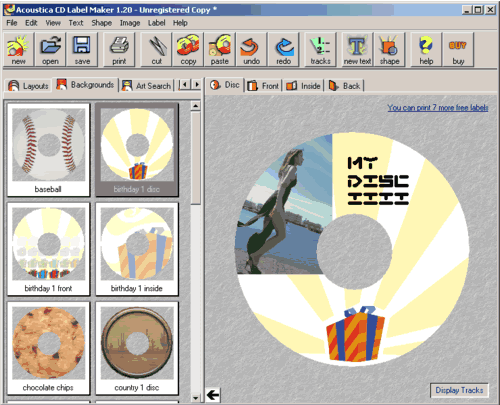The height and width of the screenshot is (405, 500).
Task: Open the Text menu
Action: (x=76, y=23)
